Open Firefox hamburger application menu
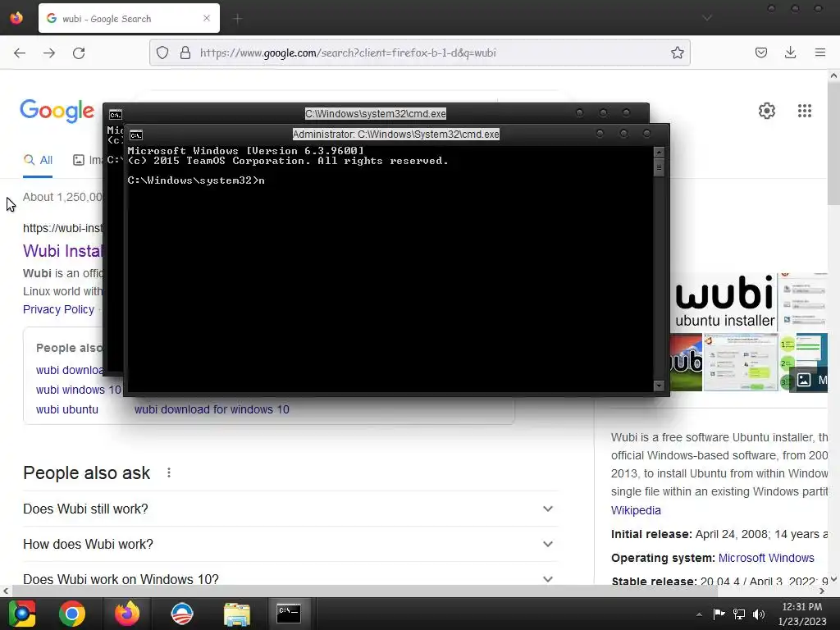Screen dimensions: 840x630 [x=820, y=52]
